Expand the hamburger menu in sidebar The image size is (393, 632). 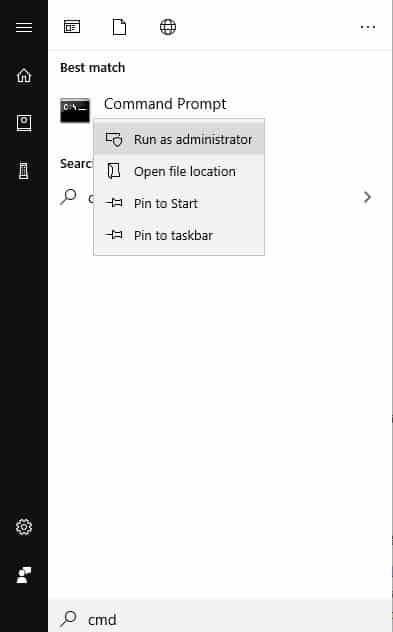click(x=24, y=27)
